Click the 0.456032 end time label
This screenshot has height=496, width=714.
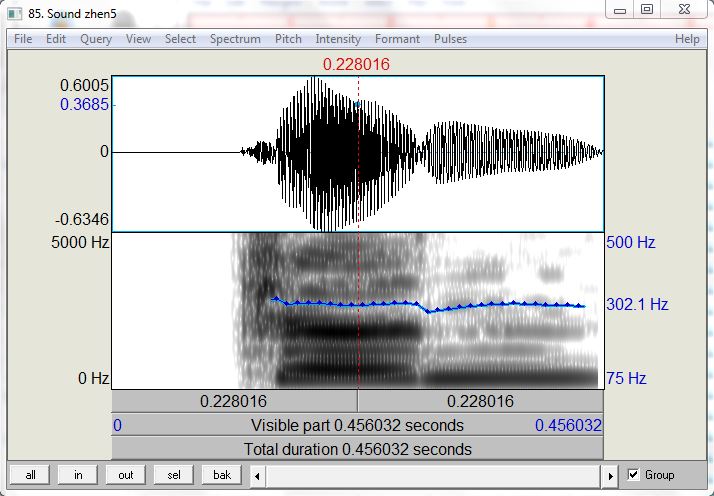(568, 425)
